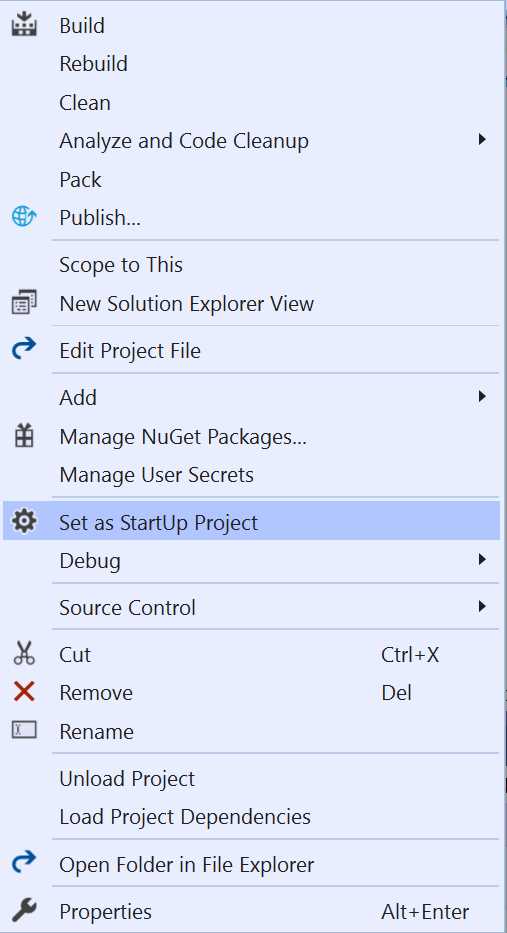This screenshot has height=933, width=507.
Task: Click the NuGet package gift icon
Action: 24,437
